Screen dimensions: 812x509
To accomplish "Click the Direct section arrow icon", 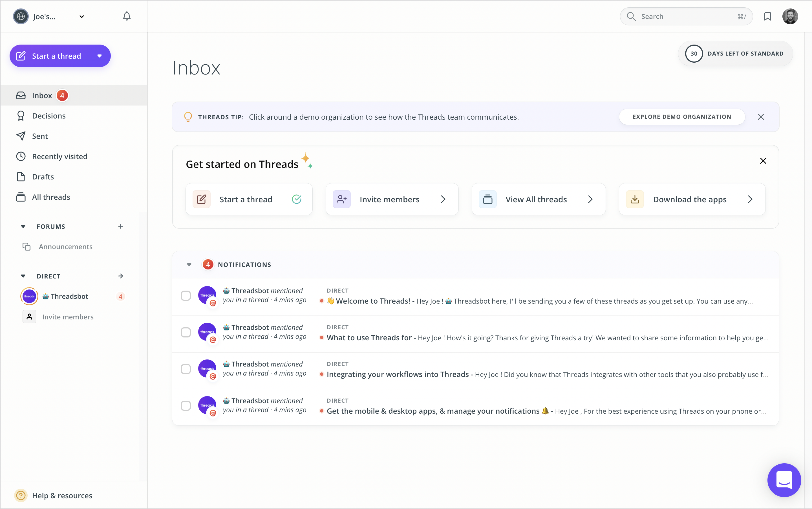I will click(x=120, y=276).
